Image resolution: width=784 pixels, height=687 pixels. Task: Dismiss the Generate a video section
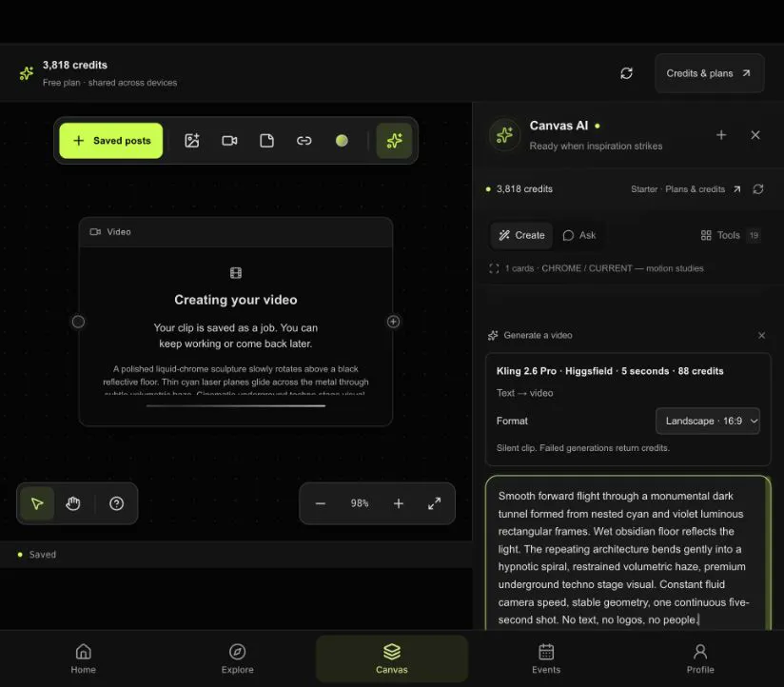761,336
